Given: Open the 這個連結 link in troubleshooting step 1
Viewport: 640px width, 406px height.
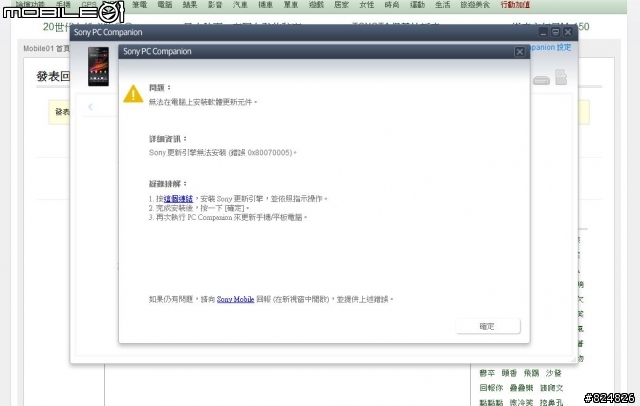Looking at the screenshot, I should coord(178,199).
